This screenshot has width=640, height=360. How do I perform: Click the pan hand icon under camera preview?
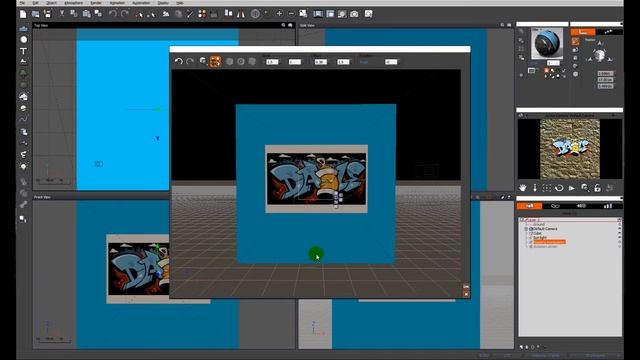tap(523, 188)
